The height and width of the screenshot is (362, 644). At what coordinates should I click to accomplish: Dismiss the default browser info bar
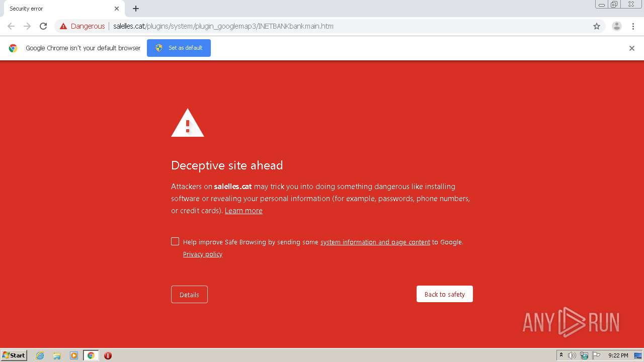(632, 48)
